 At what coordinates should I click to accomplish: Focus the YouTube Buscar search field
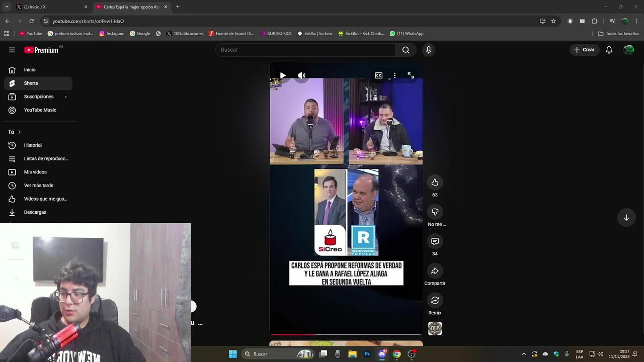pyautogui.click(x=305, y=50)
